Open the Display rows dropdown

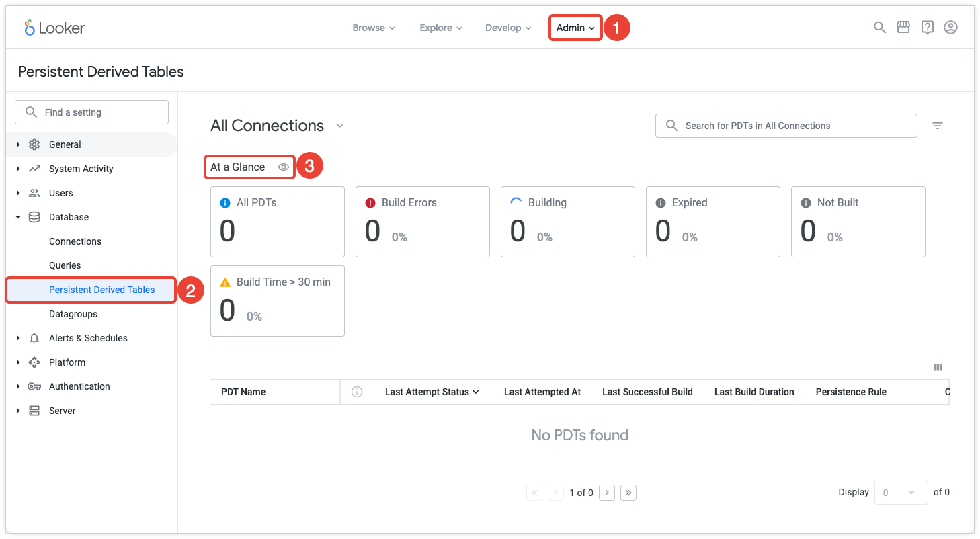tap(901, 493)
